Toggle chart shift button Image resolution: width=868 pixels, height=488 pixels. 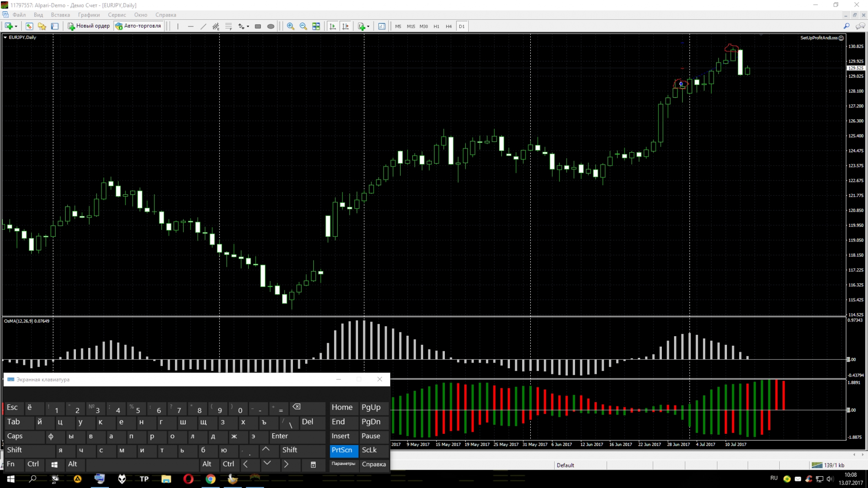point(345,26)
